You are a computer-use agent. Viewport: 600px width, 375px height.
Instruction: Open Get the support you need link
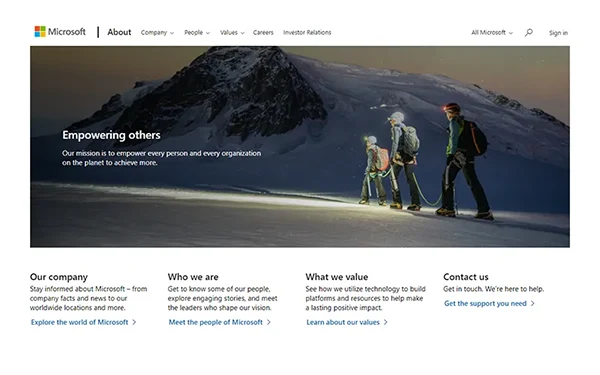[x=489, y=303]
